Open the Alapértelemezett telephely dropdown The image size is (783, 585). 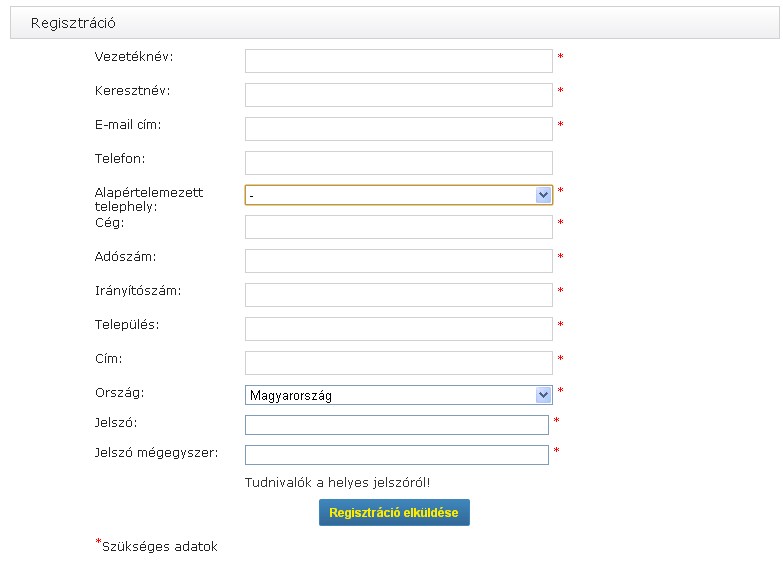[398, 195]
